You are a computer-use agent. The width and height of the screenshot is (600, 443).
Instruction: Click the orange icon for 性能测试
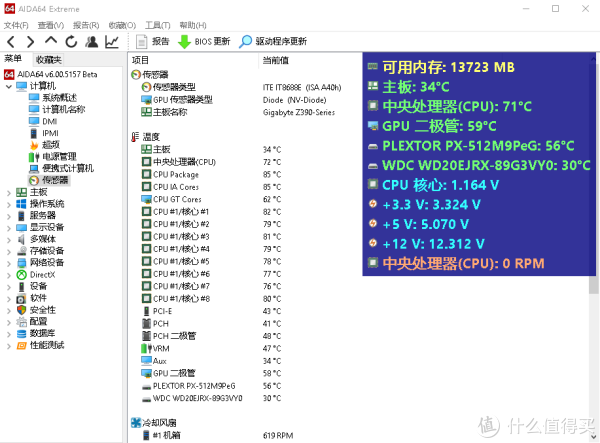click(x=21, y=345)
